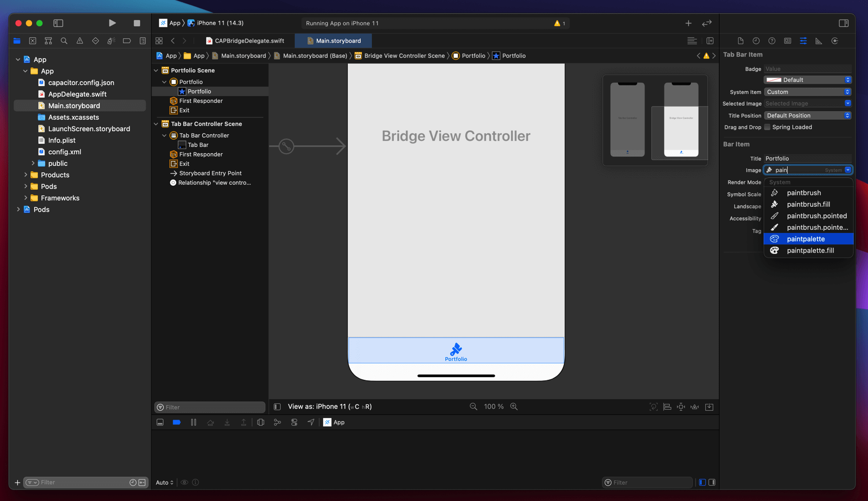This screenshot has height=501, width=868.
Task: Click the document outline Filter field
Action: click(210, 407)
